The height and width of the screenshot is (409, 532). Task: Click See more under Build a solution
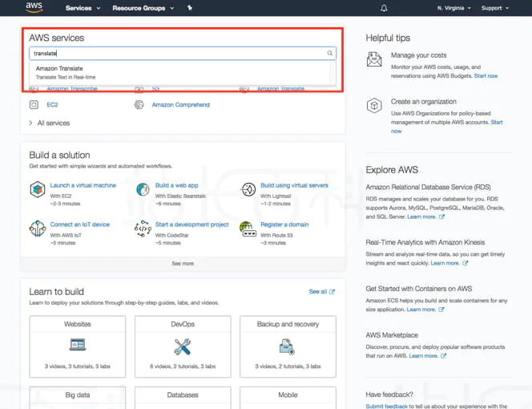coord(183,263)
